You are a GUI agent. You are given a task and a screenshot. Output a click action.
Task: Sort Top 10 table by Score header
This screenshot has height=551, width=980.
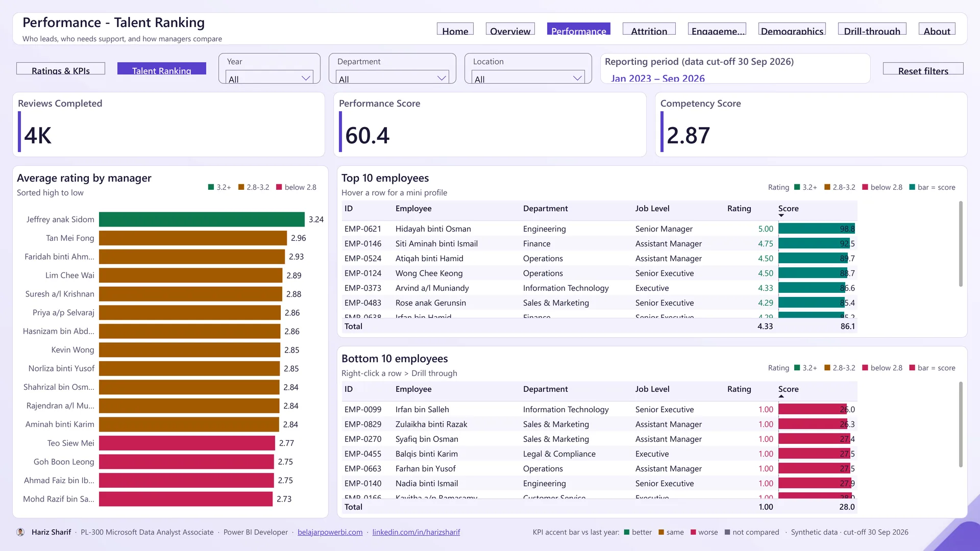click(789, 209)
